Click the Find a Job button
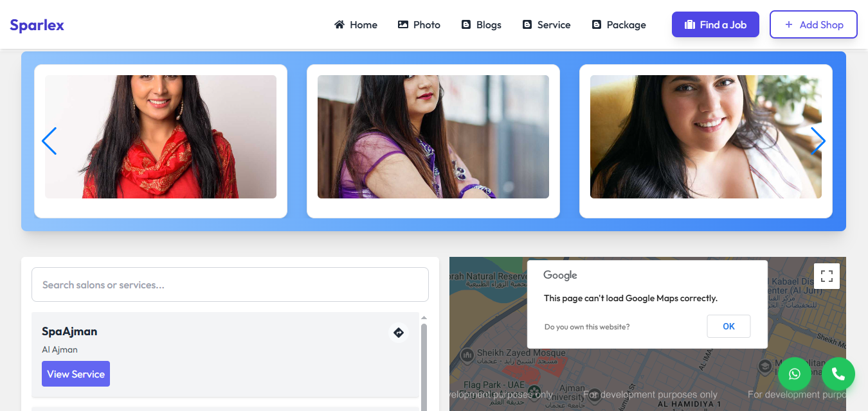Image resolution: width=868 pixels, height=411 pixels. click(x=716, y=24)
